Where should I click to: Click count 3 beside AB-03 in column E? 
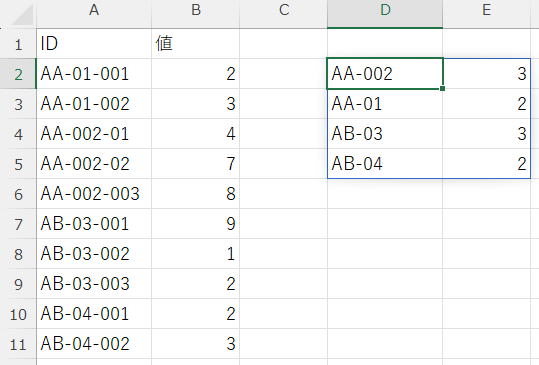[486, 134]
